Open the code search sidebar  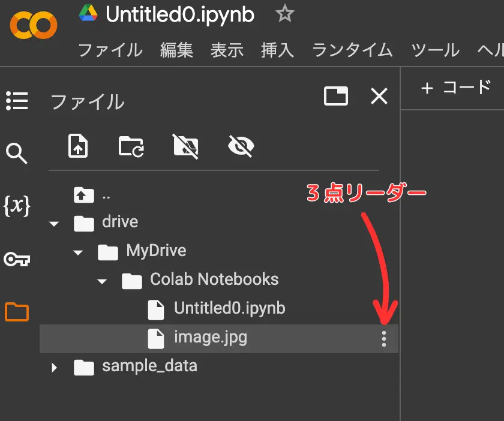tap(17, 154)
